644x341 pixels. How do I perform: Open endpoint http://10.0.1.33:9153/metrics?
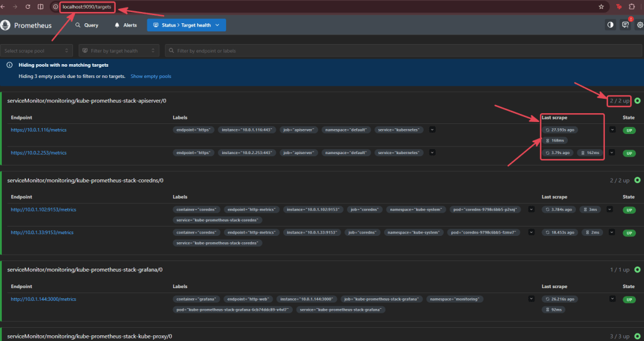tap(42, 232)
